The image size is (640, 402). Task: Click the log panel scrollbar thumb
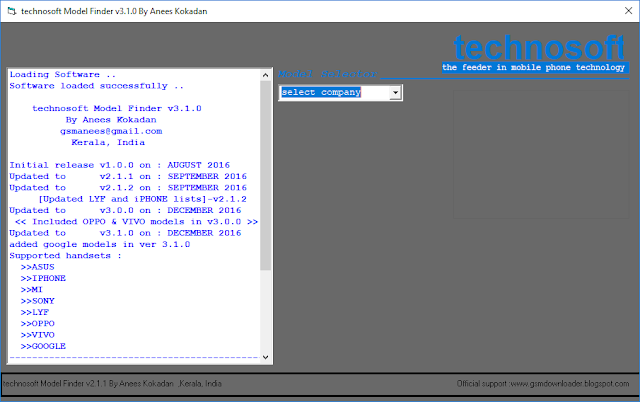pos(265,175)
